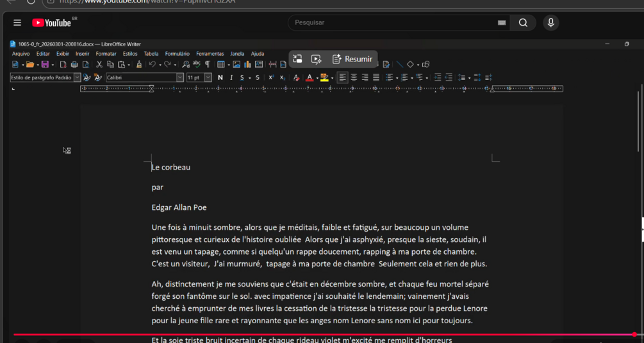644x343 pixels.
Task: Insert page break icon
Action: (x=273, y=65)
